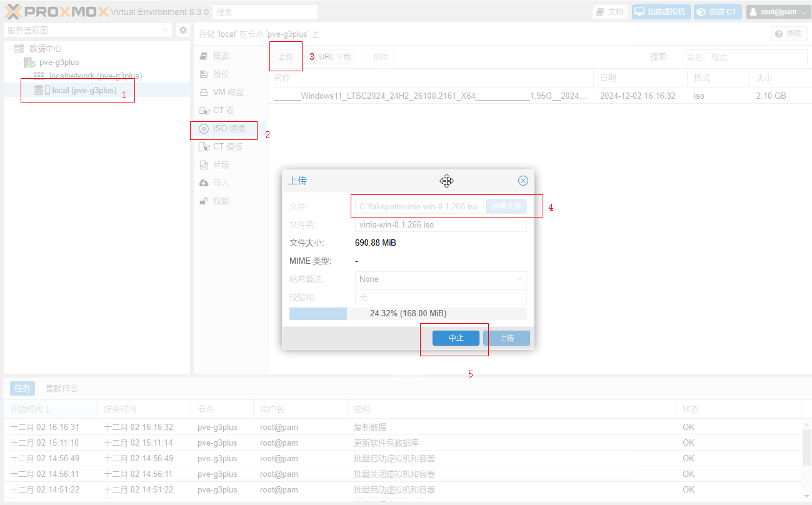Click the pve-g3plus node icon

29,62
